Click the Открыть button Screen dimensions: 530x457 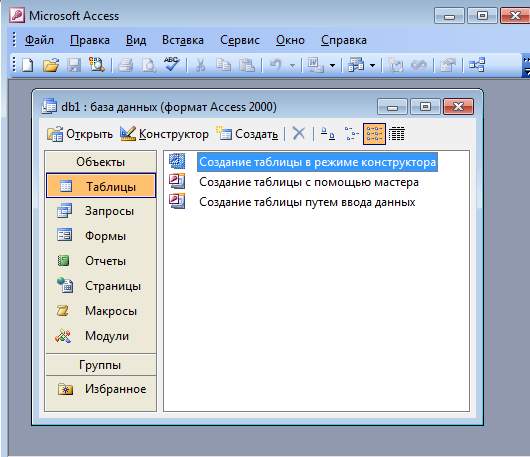[x=80, y=134]
